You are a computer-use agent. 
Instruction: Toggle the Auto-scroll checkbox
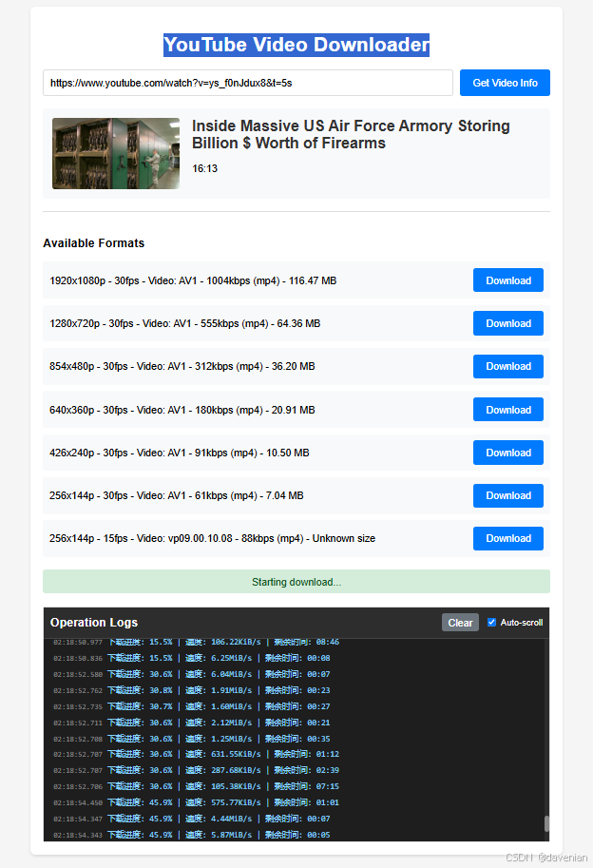[491, 622]
